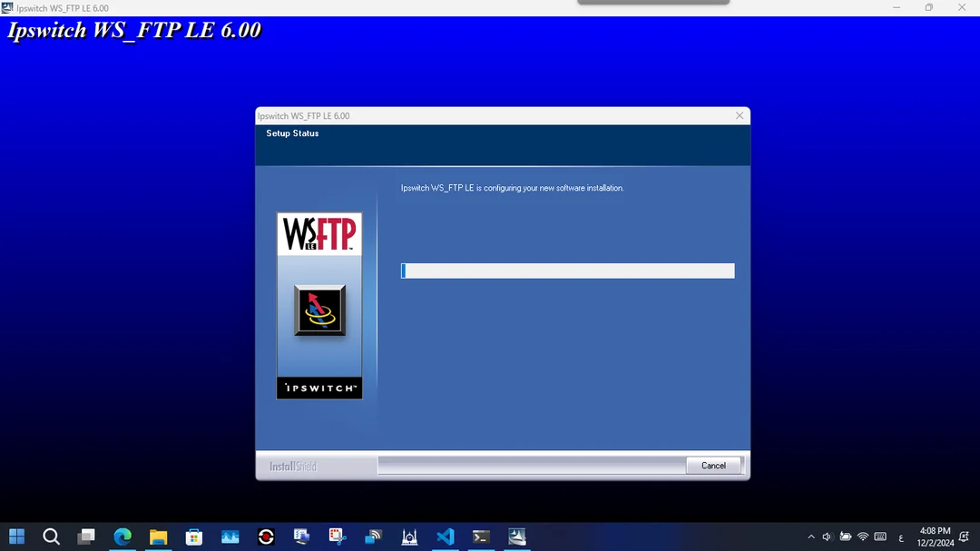980x551 pixels.
Task: Open the wireless display taskbar app
Action: (373, 536)
